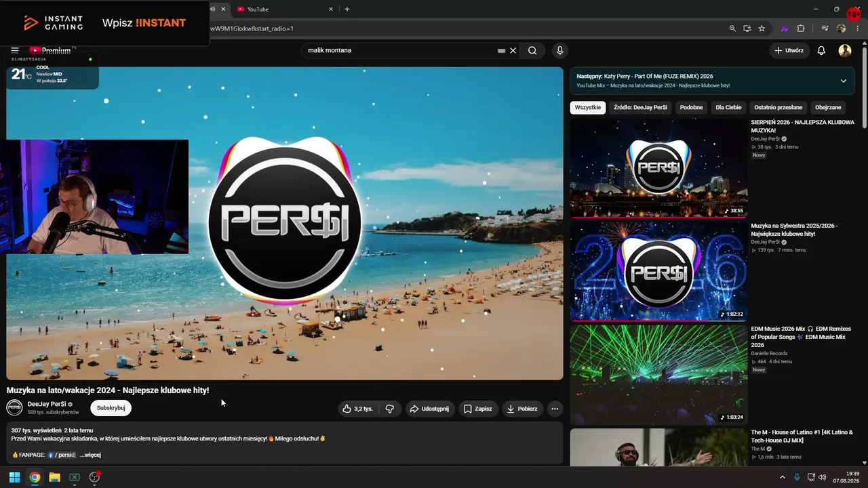
Task: Submit search with the magnifier button
Action: (x=532, y=50)
